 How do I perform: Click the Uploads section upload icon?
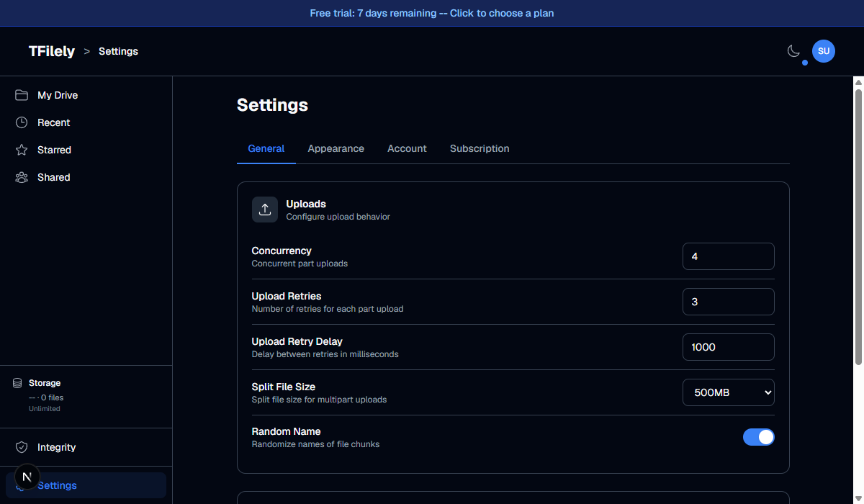265,210
